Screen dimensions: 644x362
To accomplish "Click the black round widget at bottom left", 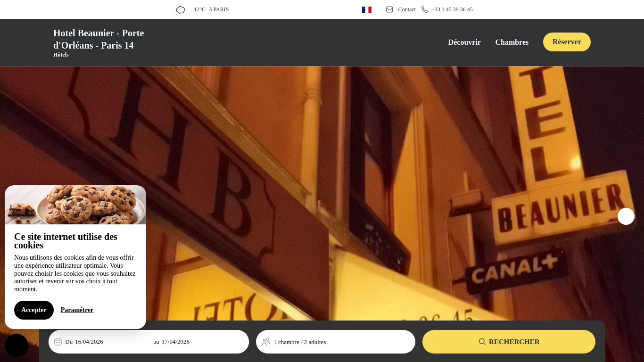I will pyautogui.click(x=17, y=346).
